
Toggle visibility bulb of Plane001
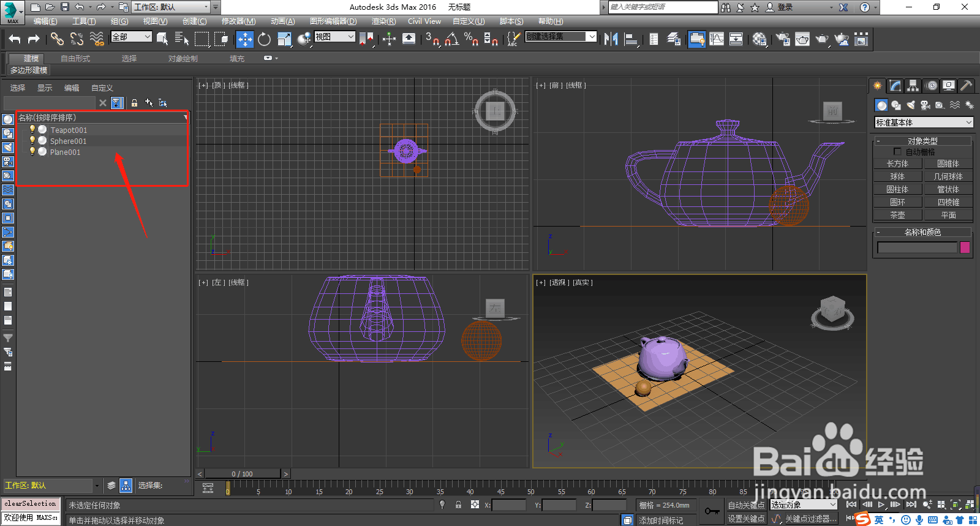[x=32, y=151]
